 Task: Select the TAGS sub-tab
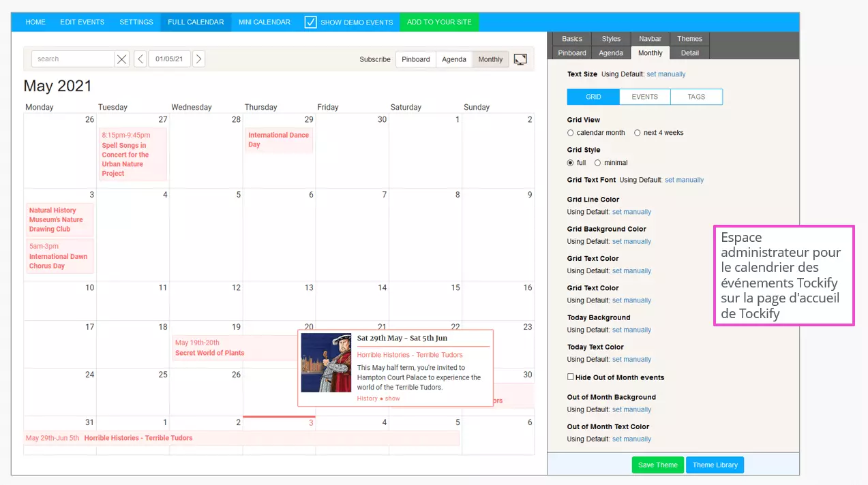[696, 97]
